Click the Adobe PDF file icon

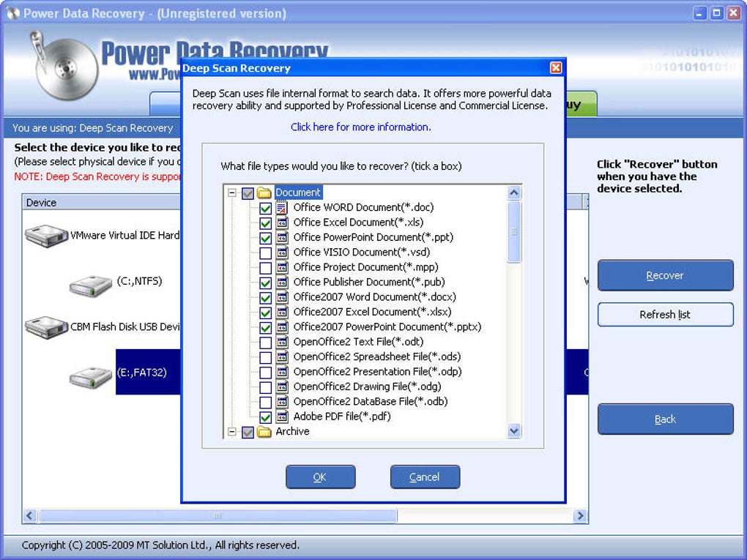pos(282,417)
